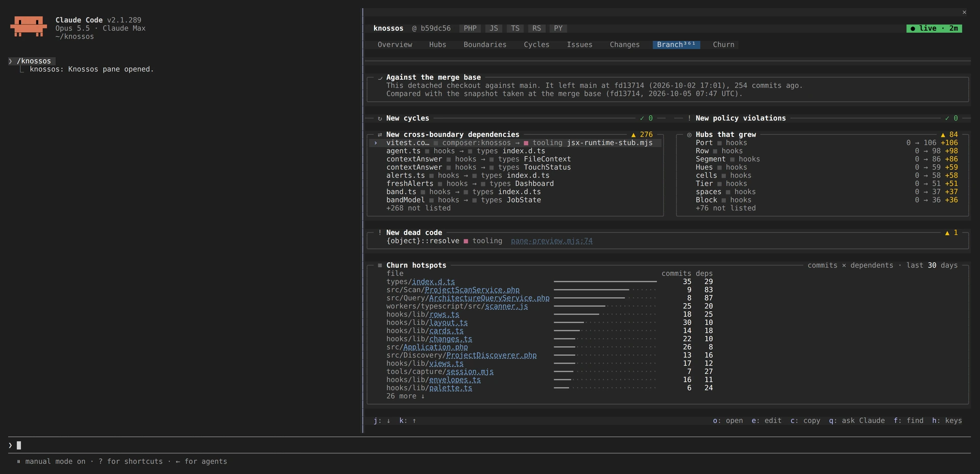Viewport: 980px width, 474px height.
Task: Select the JS language chip
Action: point(494,29)
